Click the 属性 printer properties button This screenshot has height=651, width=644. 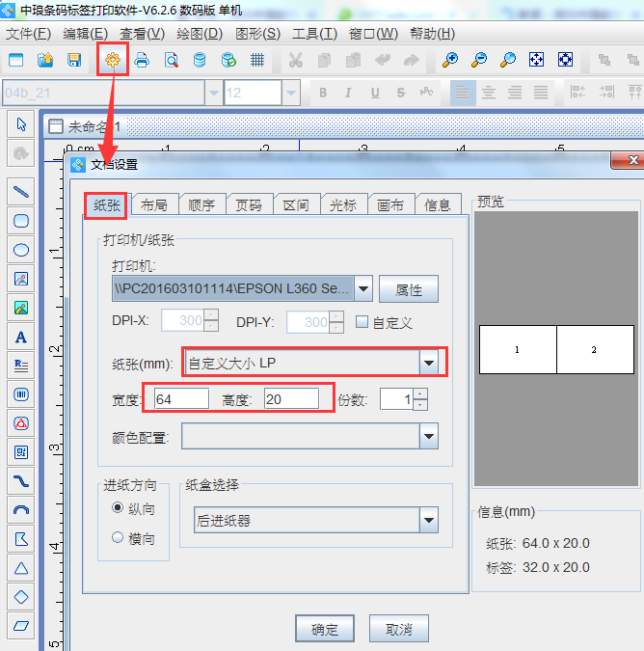[409, 288]
